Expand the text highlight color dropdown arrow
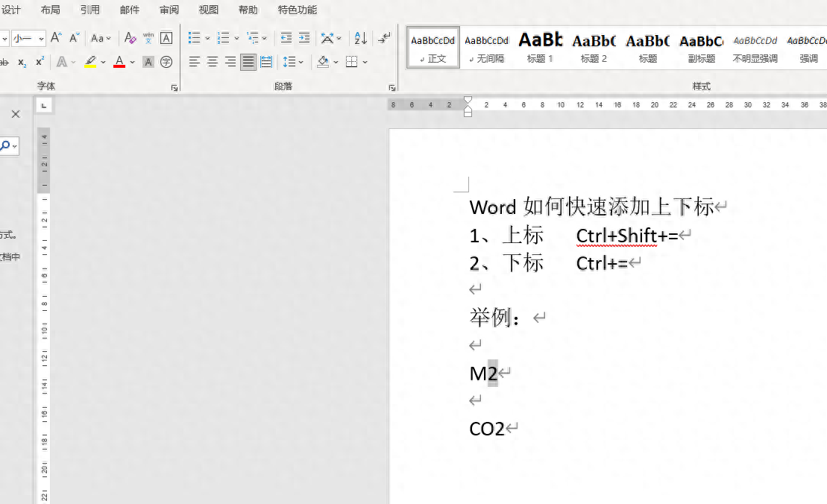 point(104,62)
